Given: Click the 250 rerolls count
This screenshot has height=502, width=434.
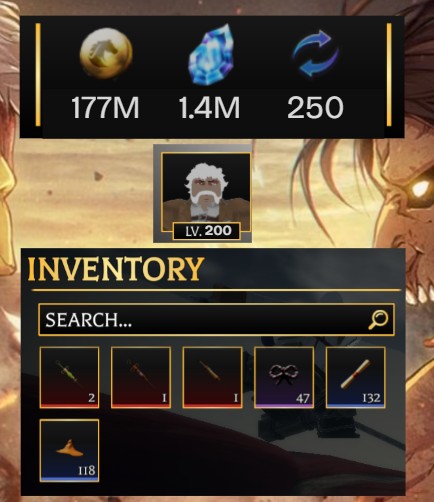Looking at the screenshot, I should pyautogui.click(x=315, y=107).
